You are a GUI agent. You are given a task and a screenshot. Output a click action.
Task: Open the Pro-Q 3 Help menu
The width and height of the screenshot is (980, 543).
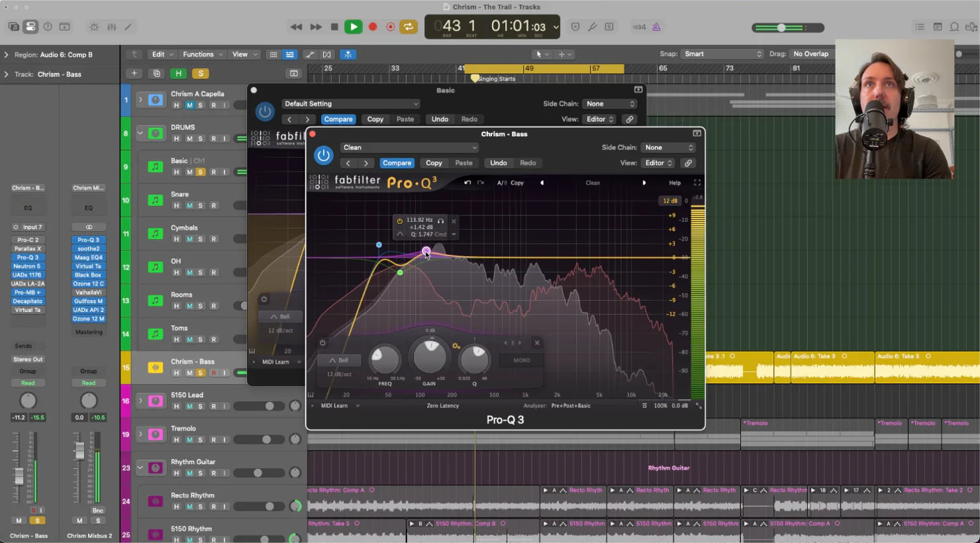click(x=675, y=183)
